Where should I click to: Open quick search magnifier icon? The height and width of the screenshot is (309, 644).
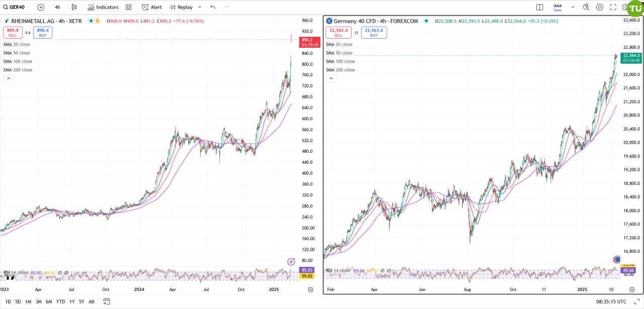point(586,7)
